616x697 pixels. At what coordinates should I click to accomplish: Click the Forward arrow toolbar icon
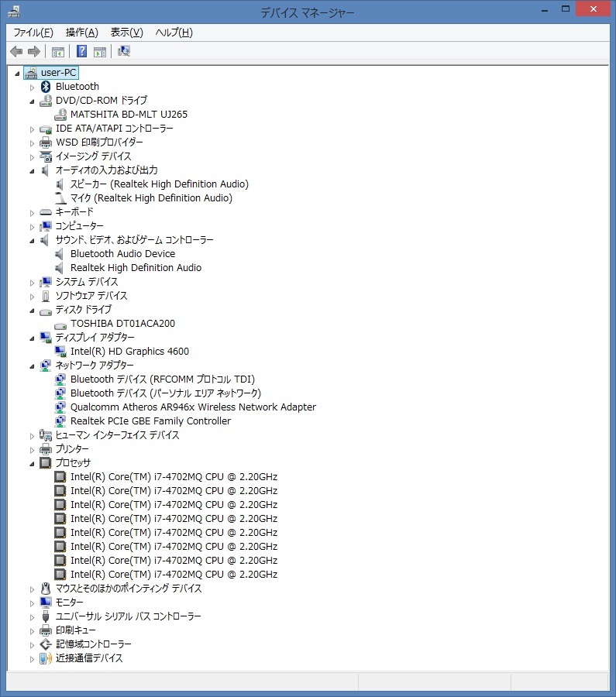click(34, 52)
